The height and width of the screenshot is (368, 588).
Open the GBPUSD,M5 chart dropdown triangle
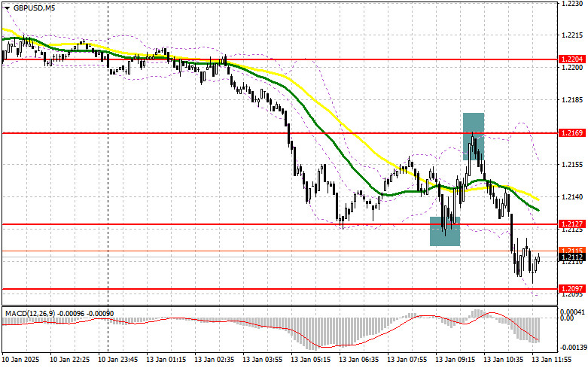(8, 8)
